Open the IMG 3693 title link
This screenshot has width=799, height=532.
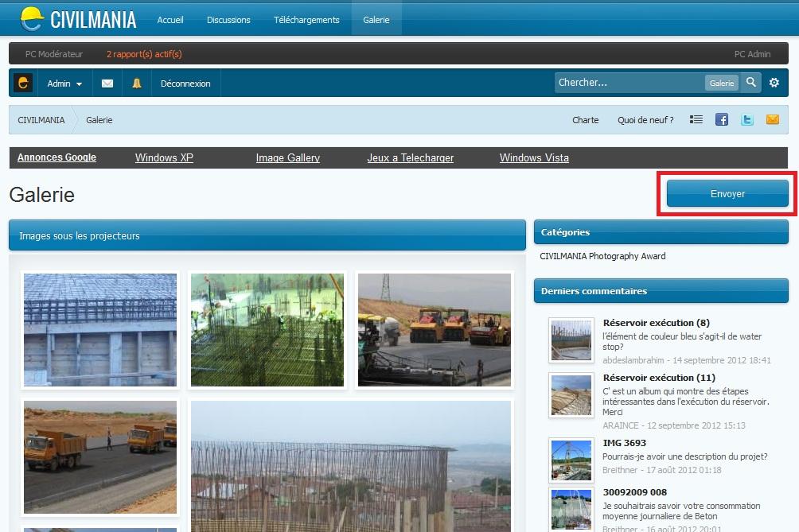click(624, 443)
